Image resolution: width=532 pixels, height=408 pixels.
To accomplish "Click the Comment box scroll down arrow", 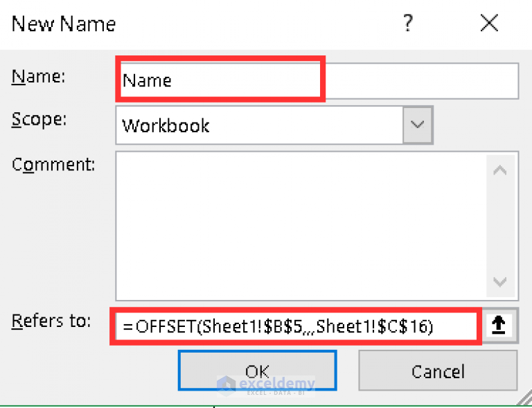I will (x=499, y=281).
